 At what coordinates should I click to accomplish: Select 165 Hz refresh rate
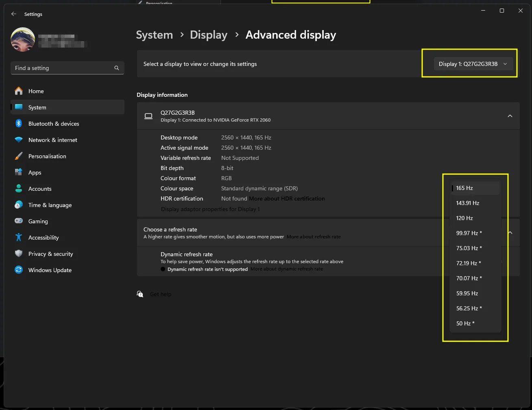[475, 188]
